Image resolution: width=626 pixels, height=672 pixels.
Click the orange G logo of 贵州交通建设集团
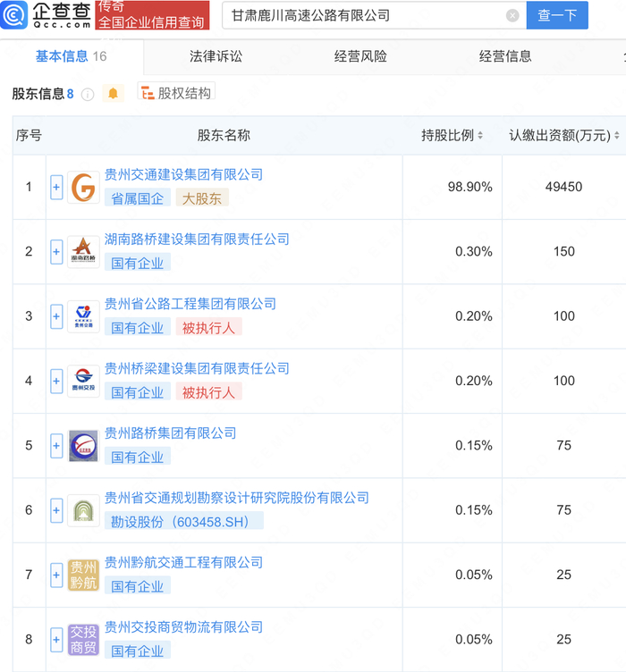(83, 188)
